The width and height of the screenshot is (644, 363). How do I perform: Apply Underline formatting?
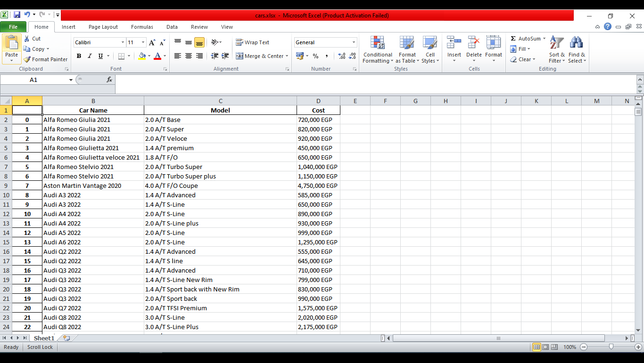(100, 56)
